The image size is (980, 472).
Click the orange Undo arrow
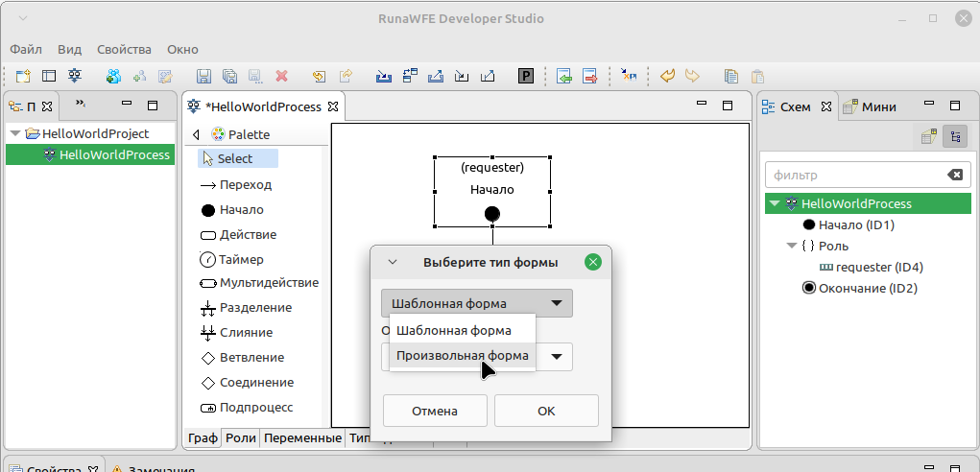667,76
